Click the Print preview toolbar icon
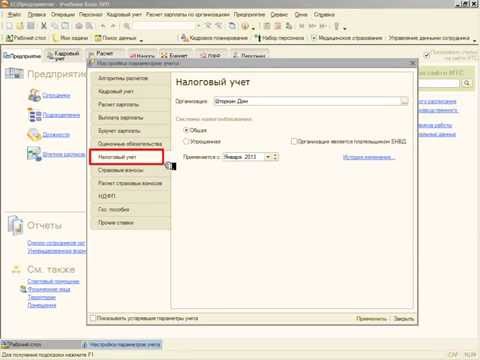Viewport: 480px width, 360px height. (89, 26)
